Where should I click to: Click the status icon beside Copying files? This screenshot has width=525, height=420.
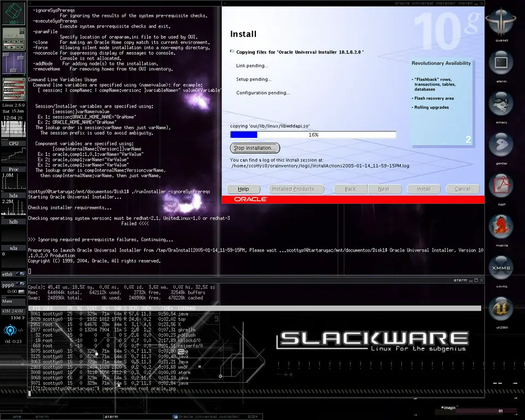(x=232, y=51)
